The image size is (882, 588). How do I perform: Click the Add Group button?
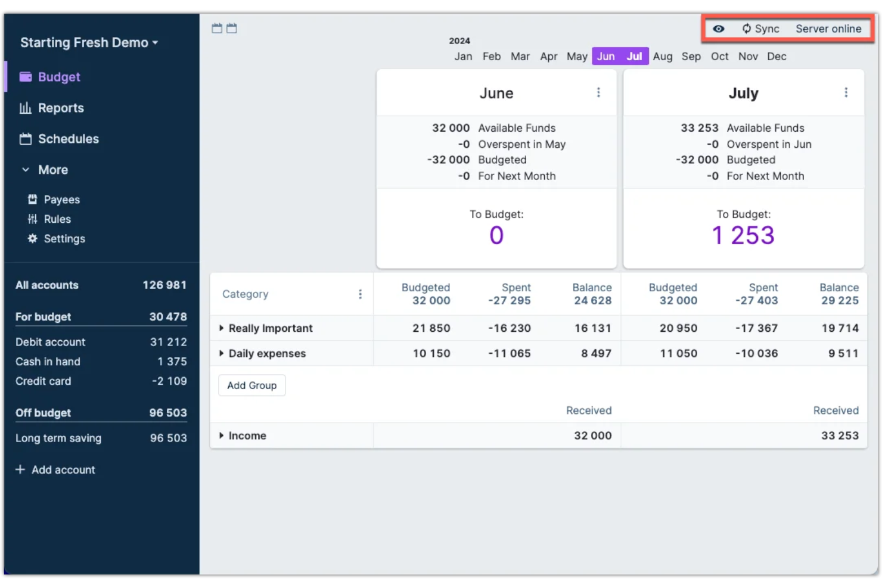[251, 385]
